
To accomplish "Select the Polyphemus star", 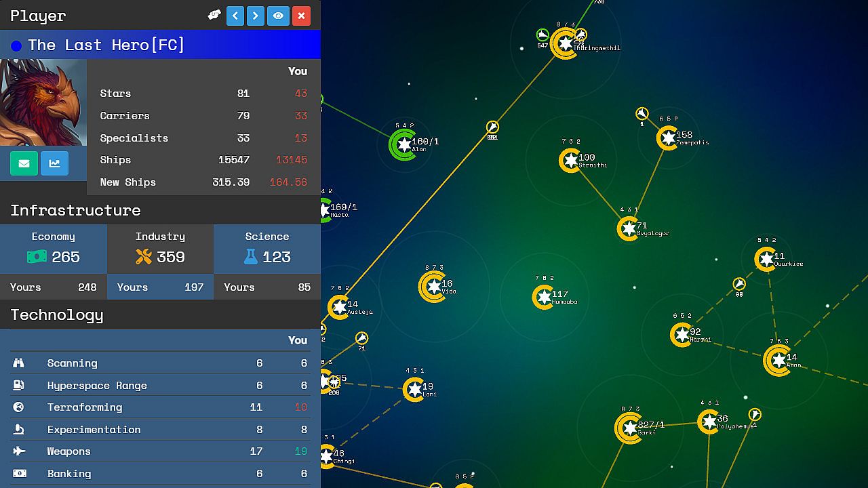I will point(709,422).
